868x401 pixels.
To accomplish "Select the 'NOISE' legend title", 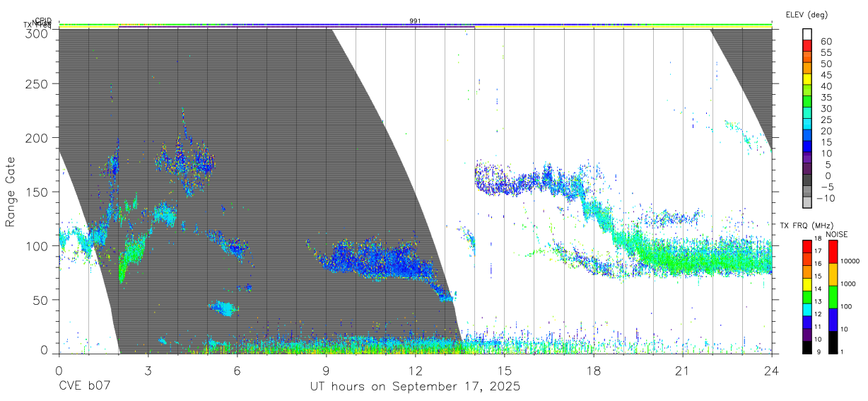I will pos(836,234).
